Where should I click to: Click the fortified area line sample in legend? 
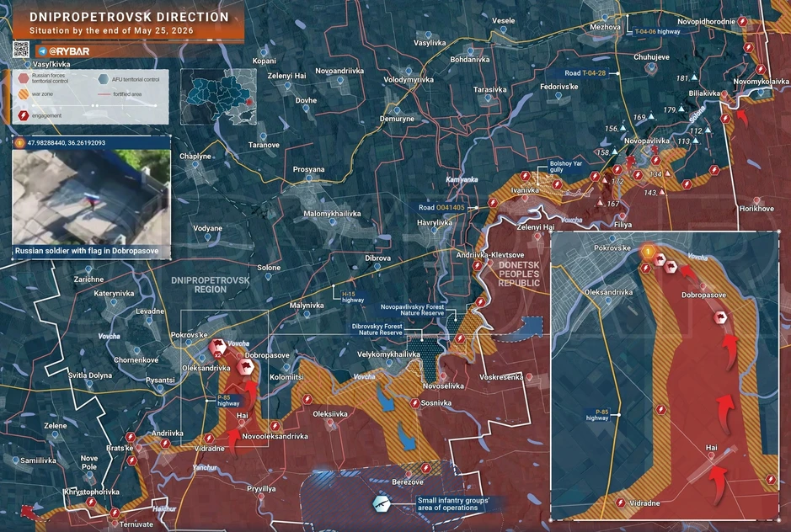point(104,94)
